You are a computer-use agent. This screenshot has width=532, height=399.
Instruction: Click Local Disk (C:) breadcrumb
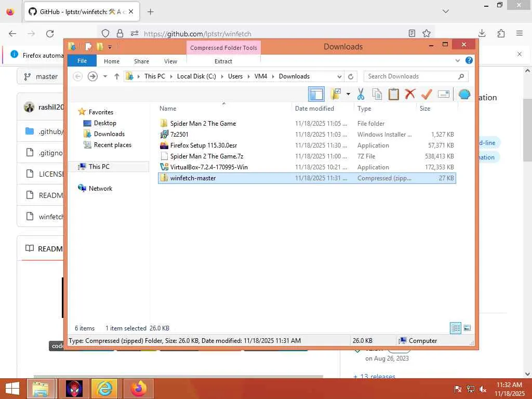(x=196, y=76)
